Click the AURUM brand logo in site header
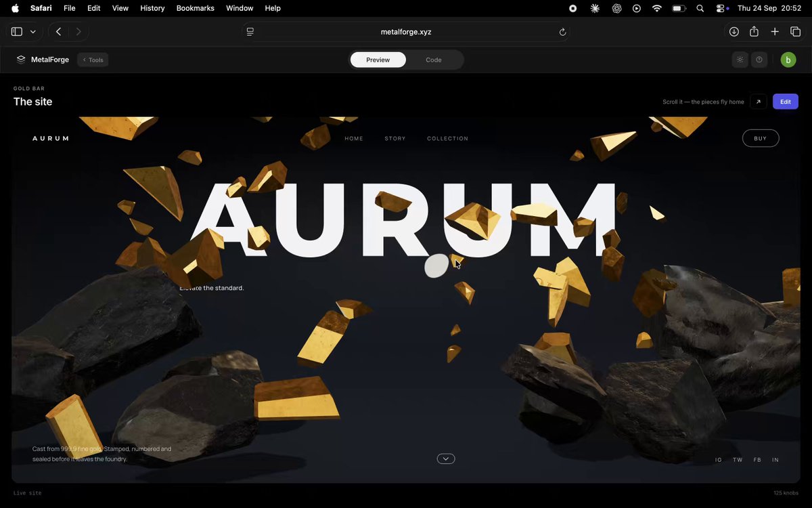The height and width of the screenshot is (508, 812). (51, 138)
